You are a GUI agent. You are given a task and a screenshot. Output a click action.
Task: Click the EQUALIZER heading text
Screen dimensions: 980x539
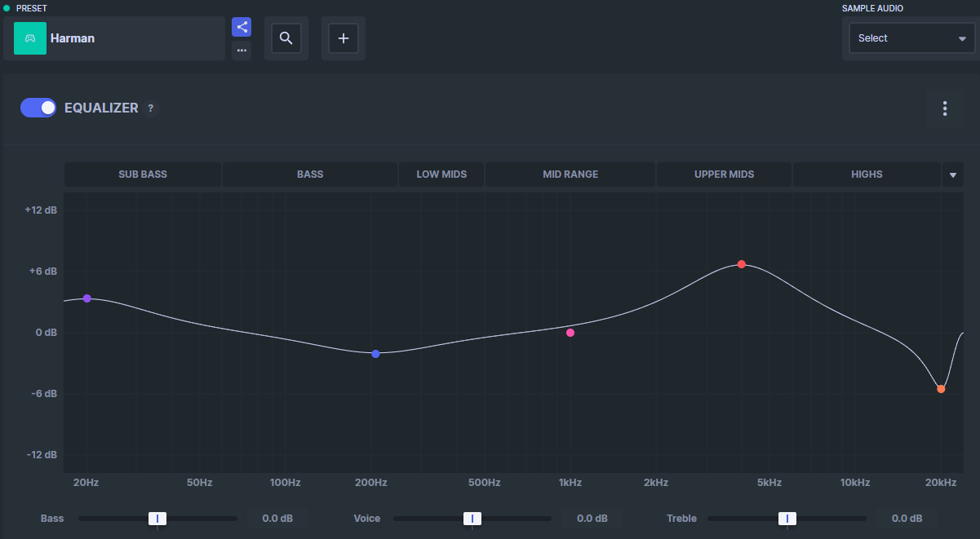(101, 108)
